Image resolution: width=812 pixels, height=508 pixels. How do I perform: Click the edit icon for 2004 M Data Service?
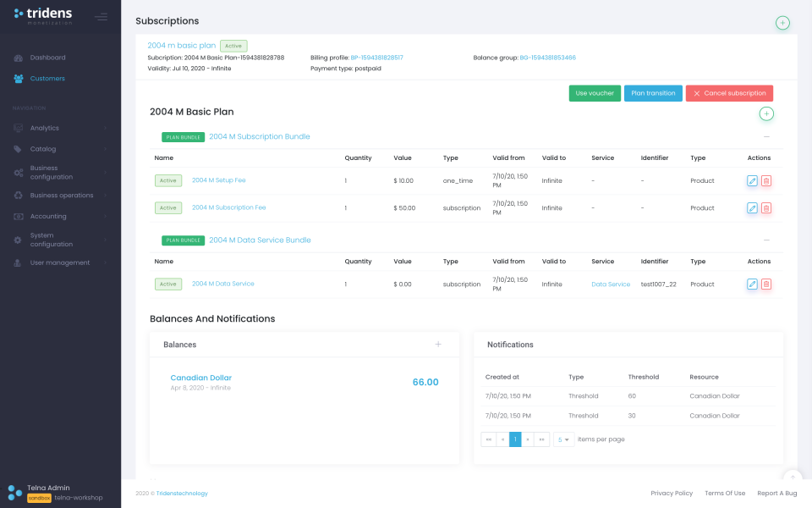tap(752, 284)
